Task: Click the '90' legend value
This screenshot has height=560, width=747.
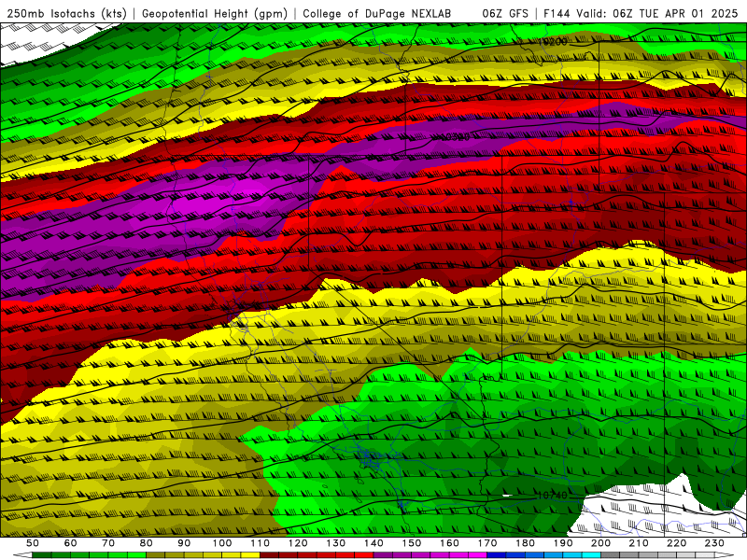Action: [184, 543]
